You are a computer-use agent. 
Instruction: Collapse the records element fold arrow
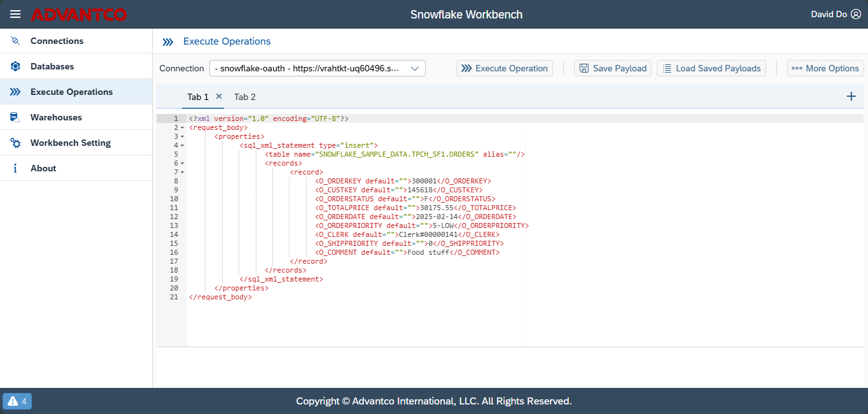(x=182, y=162)
